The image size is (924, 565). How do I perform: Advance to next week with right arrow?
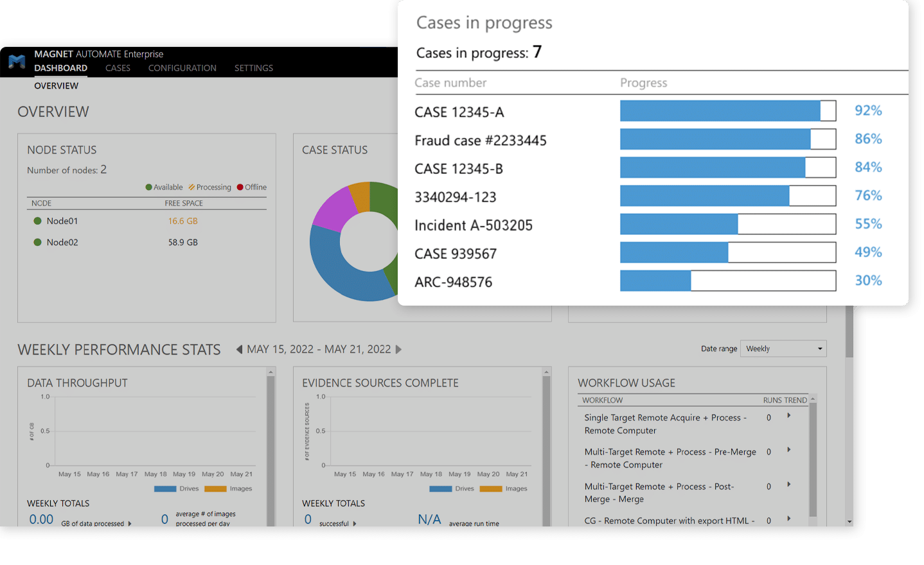click(398, 349)
